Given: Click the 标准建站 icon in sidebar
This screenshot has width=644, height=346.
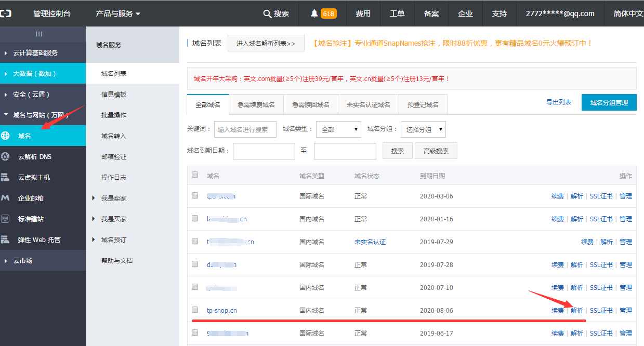Looking at the screenshot, I should [x=6, y=219].
